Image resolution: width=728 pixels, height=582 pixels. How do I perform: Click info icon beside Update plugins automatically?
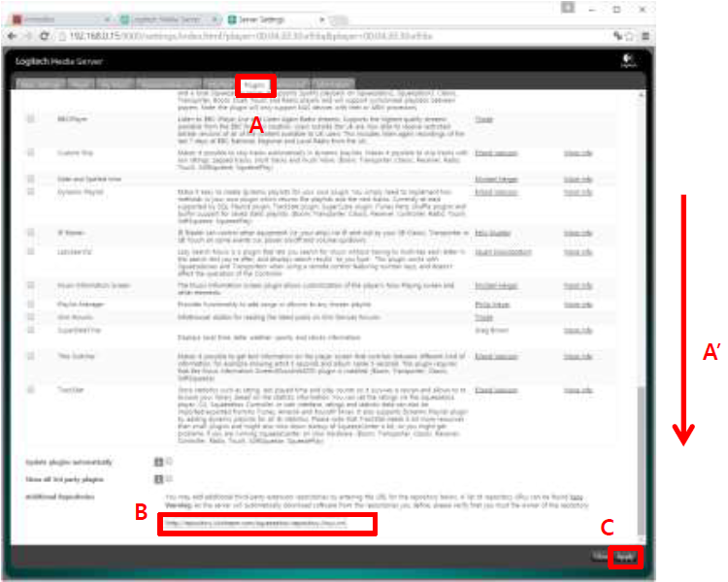pos(158,462)
